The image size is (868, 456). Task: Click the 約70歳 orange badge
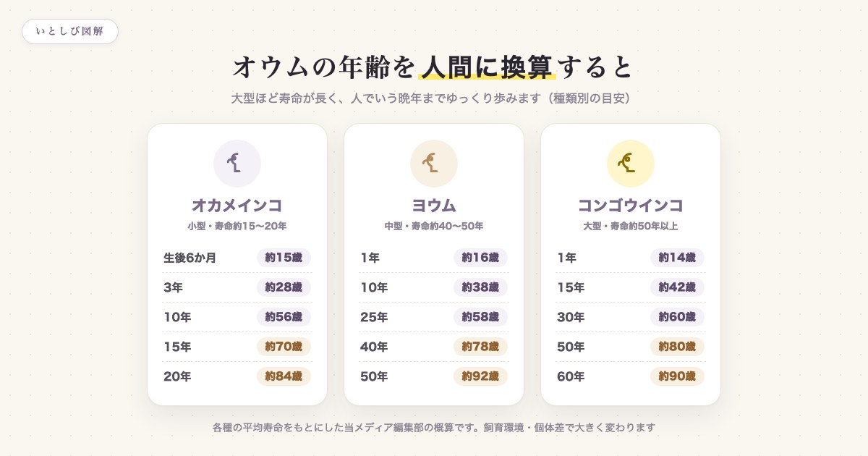click(284, 347)
